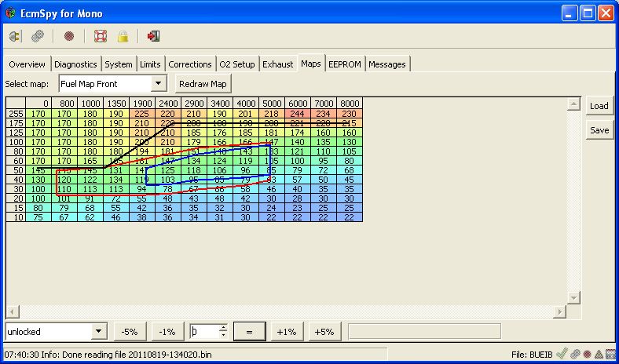Image resolution: width=619 pixels, height=364 pixels.
Task: Click the percentage value input field
Action: pos(203,332)
